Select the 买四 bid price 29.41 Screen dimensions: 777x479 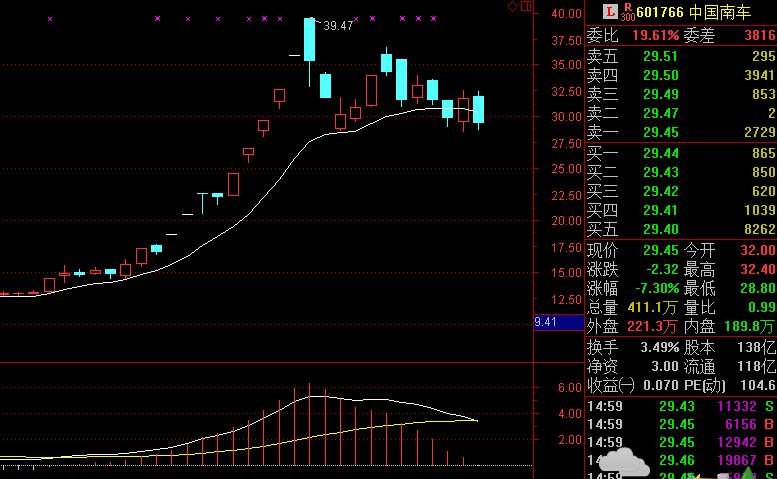660,210
